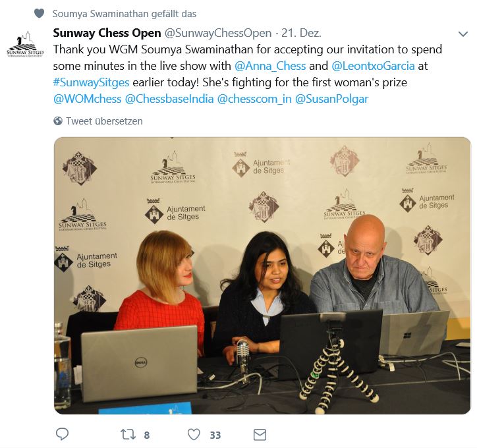477x448 pixels.
Task: Open the @chesscom_in mention
Action: (254, 99)
